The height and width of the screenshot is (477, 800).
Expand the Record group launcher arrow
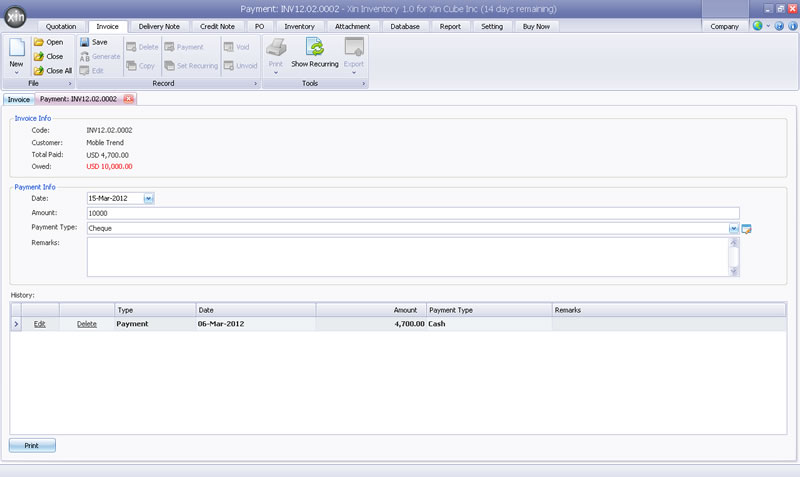(x=256, y=84)
